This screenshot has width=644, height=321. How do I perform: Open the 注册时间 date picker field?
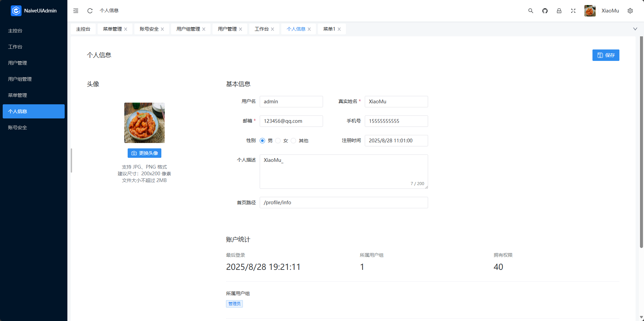click(x=396, y=141)
